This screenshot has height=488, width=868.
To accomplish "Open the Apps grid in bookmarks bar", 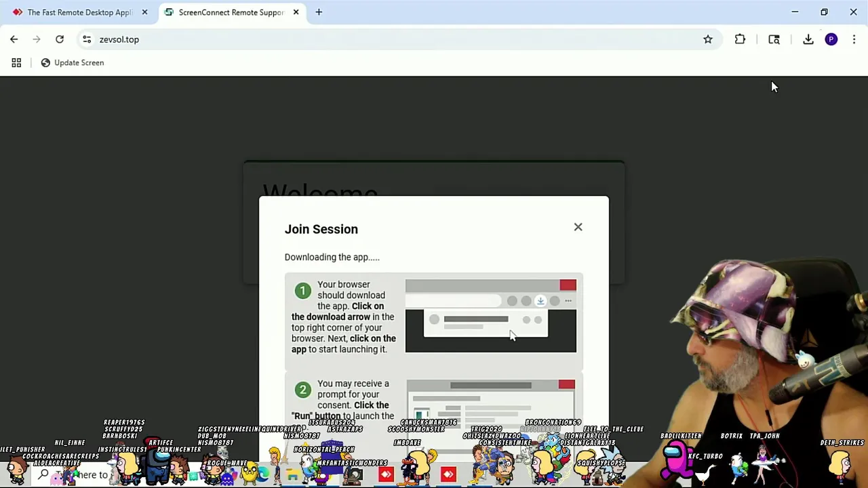I will coord(16,62).
